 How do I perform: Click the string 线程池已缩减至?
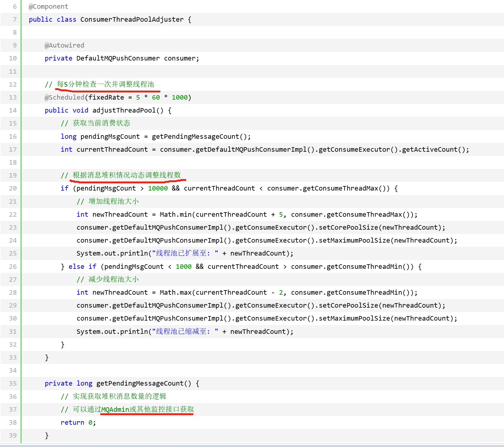click(x=185, y=332)
